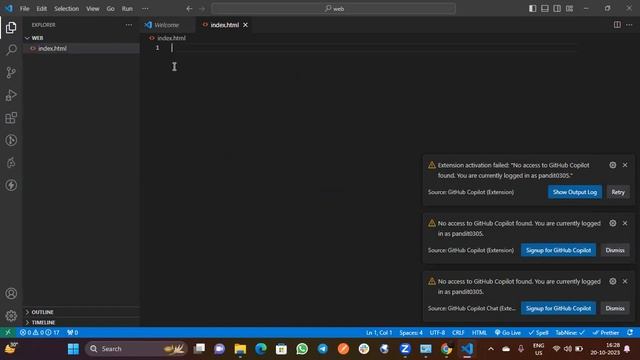
Task: Open the Manage gear in activity bar
Action: pos(11,316)
